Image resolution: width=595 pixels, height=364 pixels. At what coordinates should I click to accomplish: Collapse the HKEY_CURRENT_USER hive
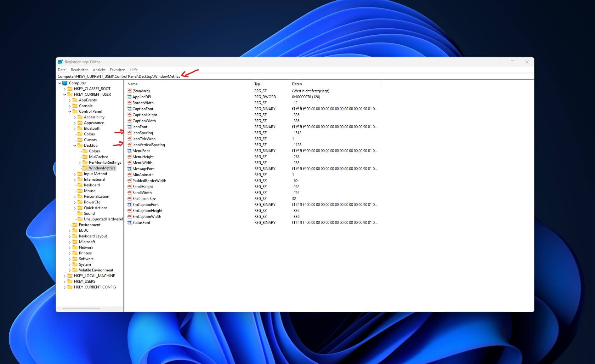tap(65, 94)
